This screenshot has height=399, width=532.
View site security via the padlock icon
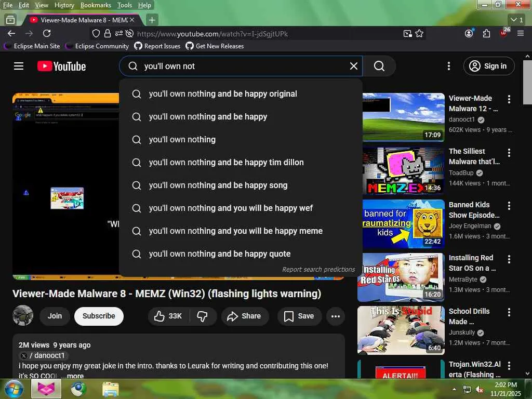click(107, 34)
